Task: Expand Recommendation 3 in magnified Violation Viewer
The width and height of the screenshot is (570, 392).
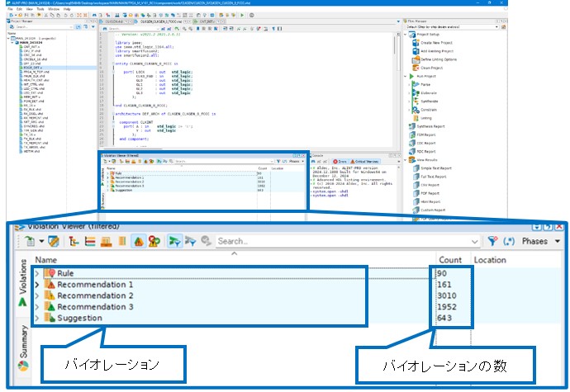Action: pos(36,307)
